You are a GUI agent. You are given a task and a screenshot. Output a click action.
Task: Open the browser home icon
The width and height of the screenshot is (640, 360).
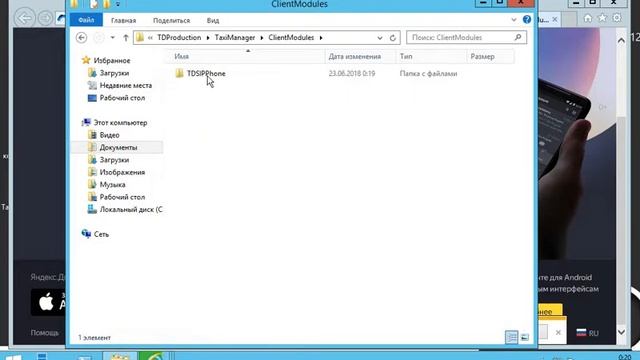point(588,18)
